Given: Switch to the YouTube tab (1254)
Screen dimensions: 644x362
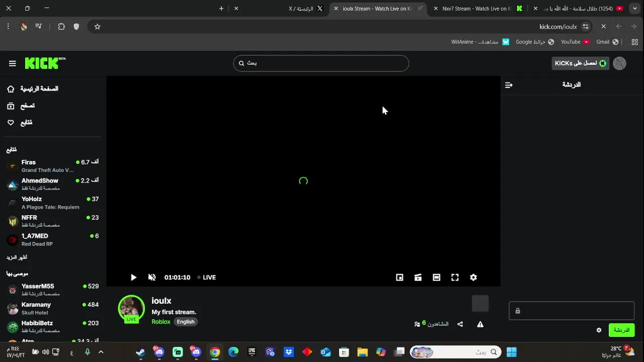Looking at the screenshot, I should [579, 9].
